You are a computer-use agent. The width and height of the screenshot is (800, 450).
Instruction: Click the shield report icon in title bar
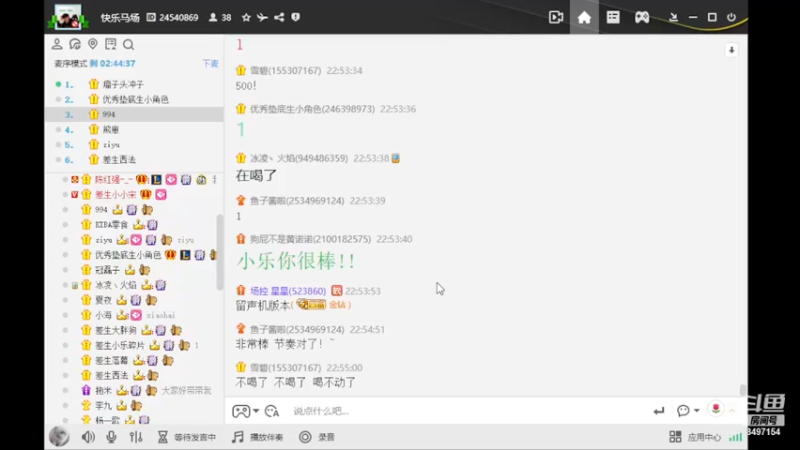tap(295, 17)
